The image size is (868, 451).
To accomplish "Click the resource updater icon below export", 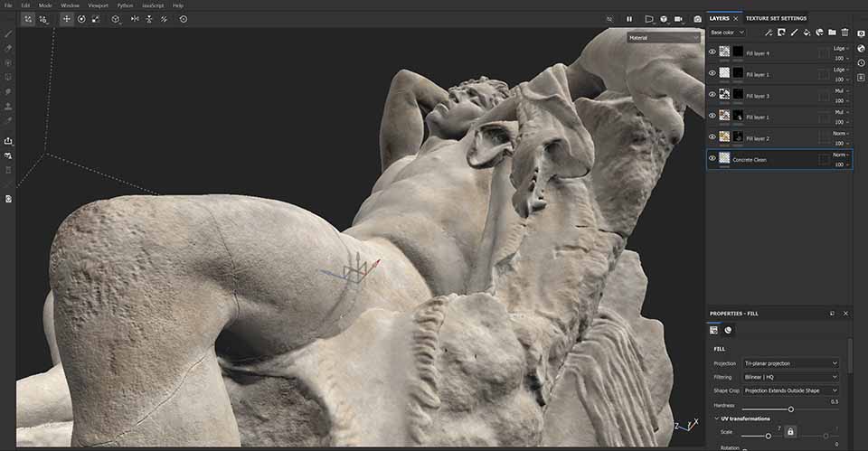I will (x=8, y=155).
